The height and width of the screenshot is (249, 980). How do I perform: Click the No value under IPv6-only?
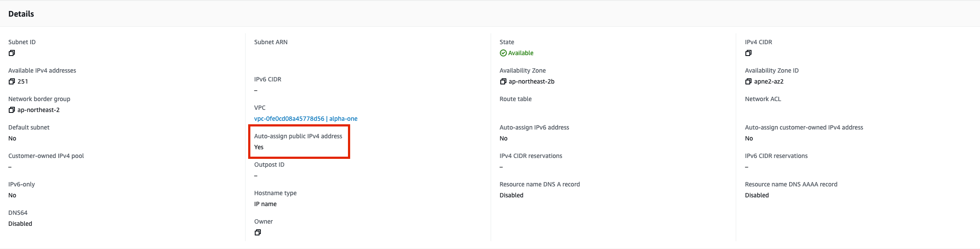pos(12,195)
